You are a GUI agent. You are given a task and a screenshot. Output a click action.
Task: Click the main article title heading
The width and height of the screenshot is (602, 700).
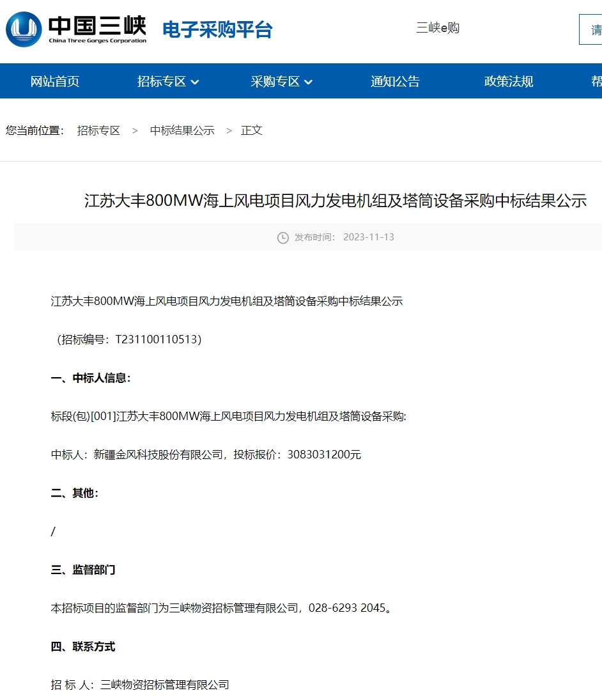pyautogui.click(x=336, y=201)
